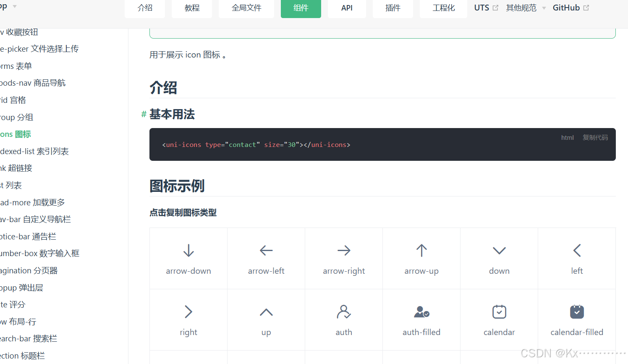
Task: Go to 列表 in sidebar
Action: pos(11,185)
